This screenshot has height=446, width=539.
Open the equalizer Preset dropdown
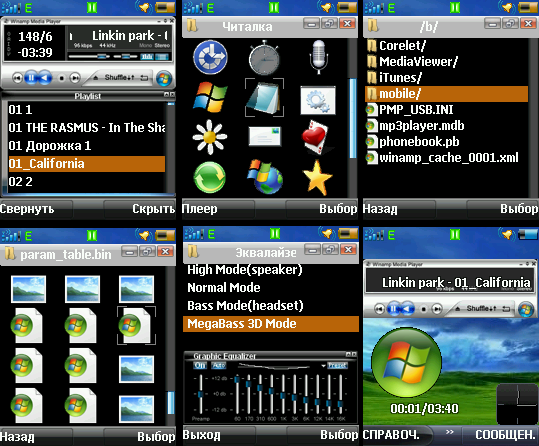(x=337, y=365)
